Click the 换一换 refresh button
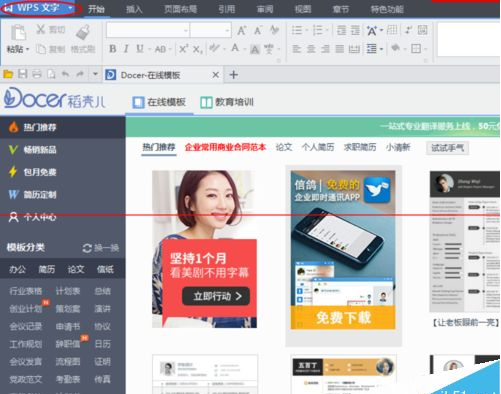Viewport: 501px width, 394px height. (101, 248)
